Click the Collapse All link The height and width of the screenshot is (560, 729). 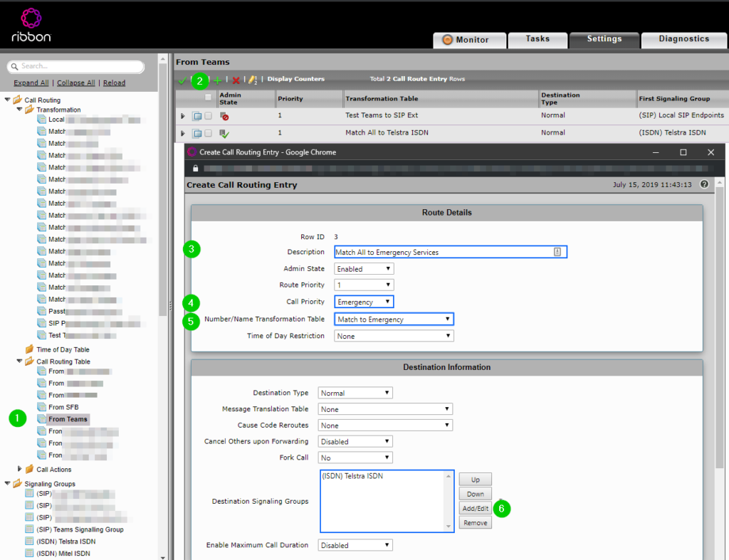(75, 83)
